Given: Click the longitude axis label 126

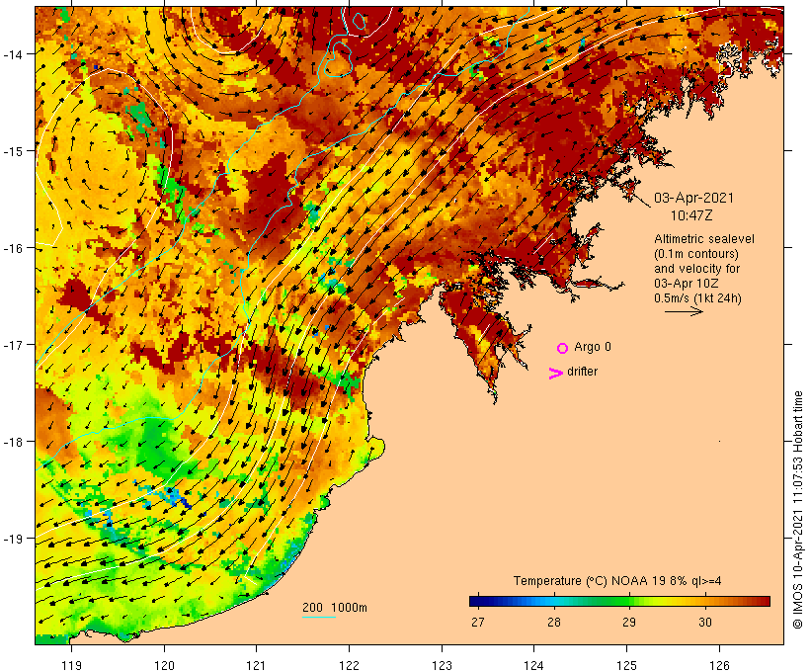Looking at the screenshot, I should click(719, 665).
